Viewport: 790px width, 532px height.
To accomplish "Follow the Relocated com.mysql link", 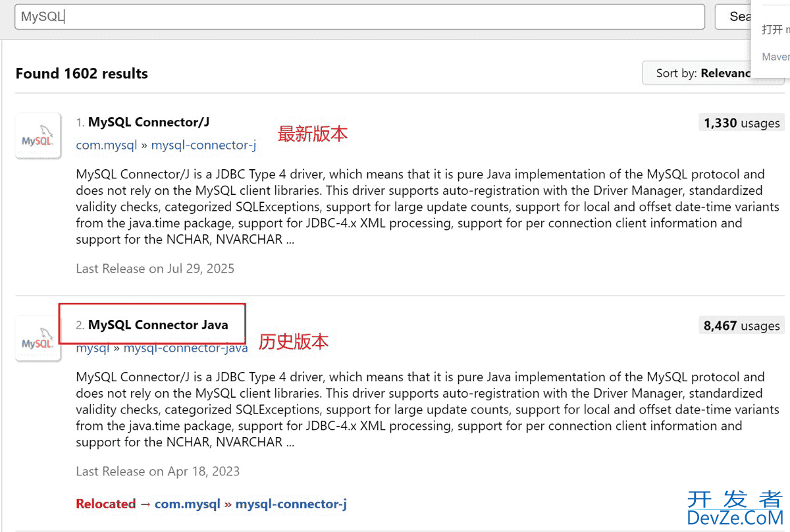I will [x=188, y=503].
